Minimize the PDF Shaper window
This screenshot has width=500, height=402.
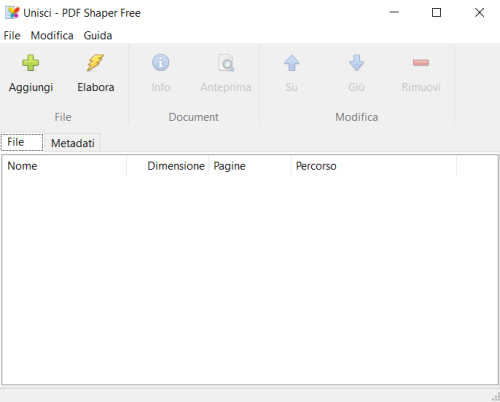click(394, 13)
